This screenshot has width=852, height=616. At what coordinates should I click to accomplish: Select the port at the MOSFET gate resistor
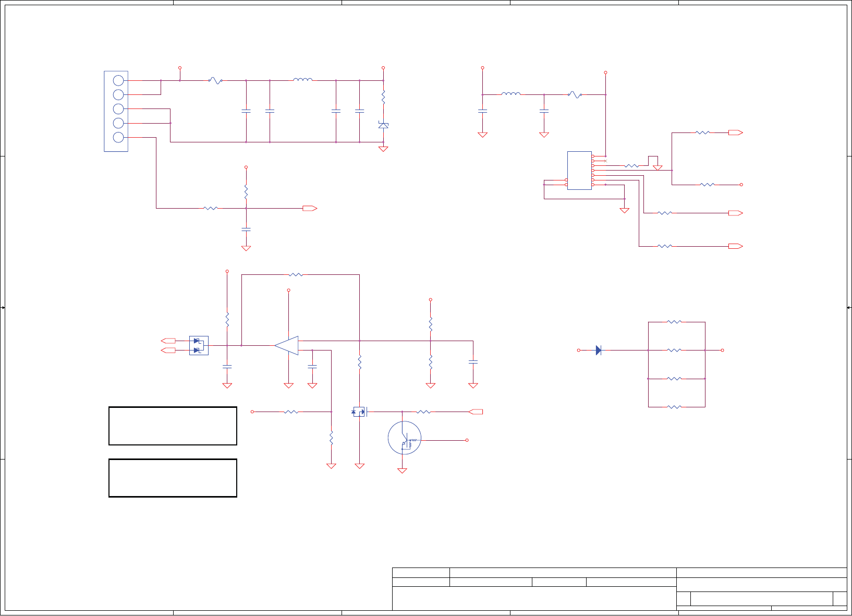coord(476,412)
